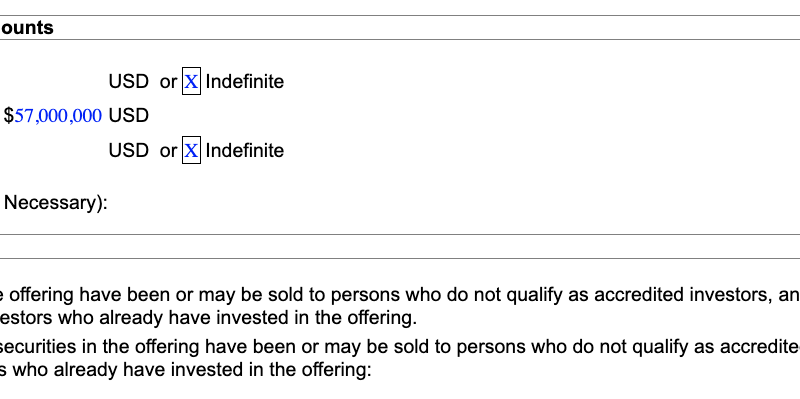This screenshot has height=399, width=800.
Task: Click the dollar sign before 57,000,000
Action: pos(9,116)
